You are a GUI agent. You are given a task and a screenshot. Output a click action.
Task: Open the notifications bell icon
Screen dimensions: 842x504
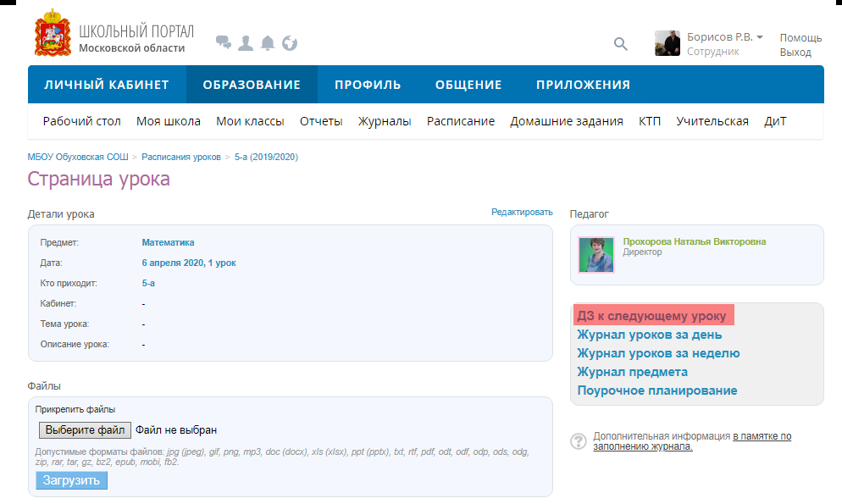coord(268,43)
